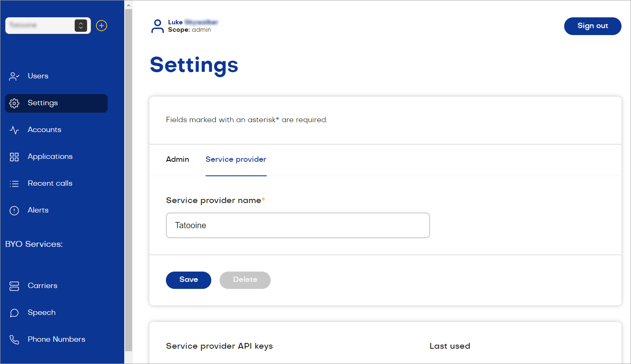
Task: Click the Settings gear icon
Action: (14, 103)
